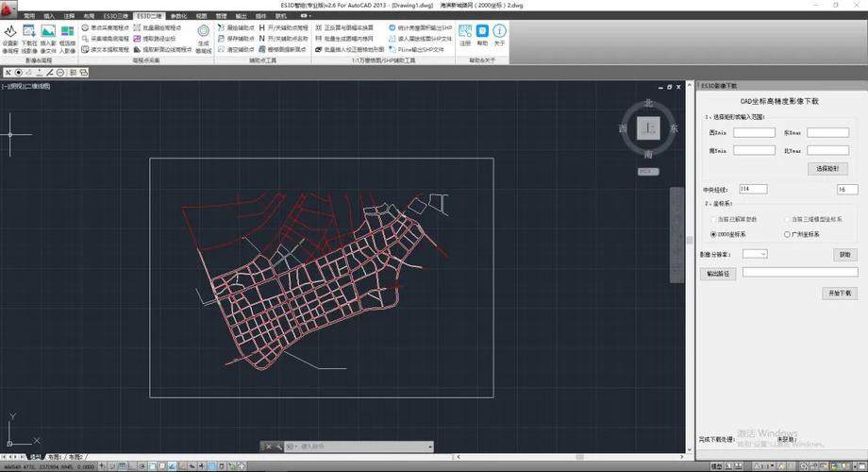Expand the command line history arrow
The width and height of the screenshot is (868, 472).
[430, 447]
